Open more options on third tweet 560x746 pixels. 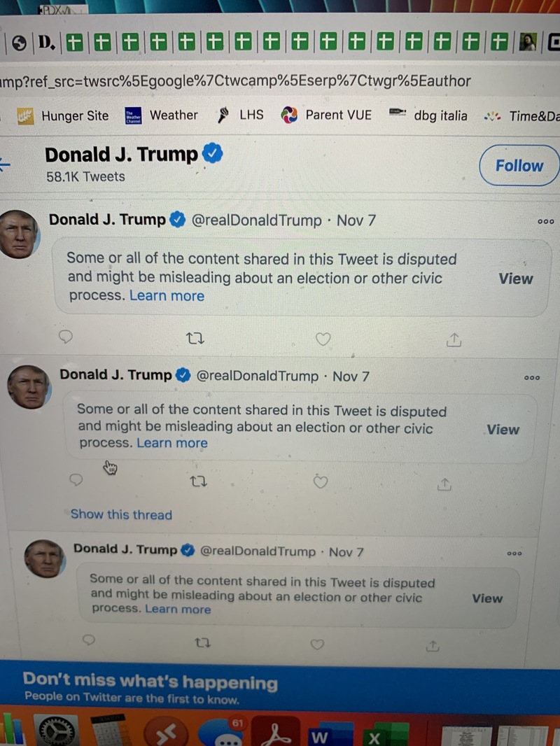tap(514, 553)
